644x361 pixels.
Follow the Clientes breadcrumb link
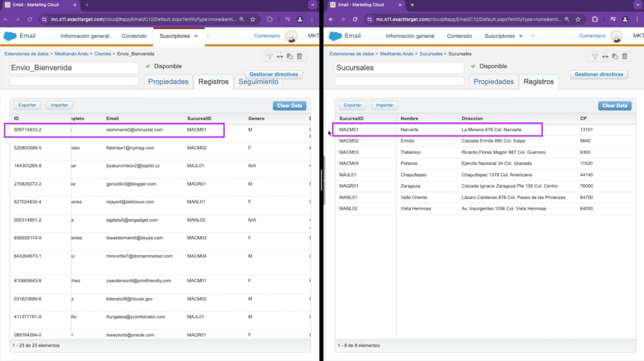103,54
